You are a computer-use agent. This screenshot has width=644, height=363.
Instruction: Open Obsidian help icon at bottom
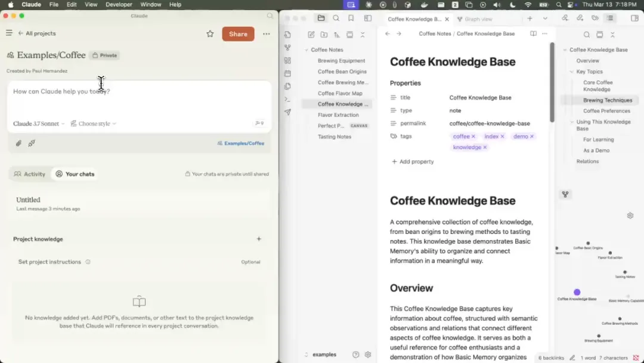click(x=355, y=355)
